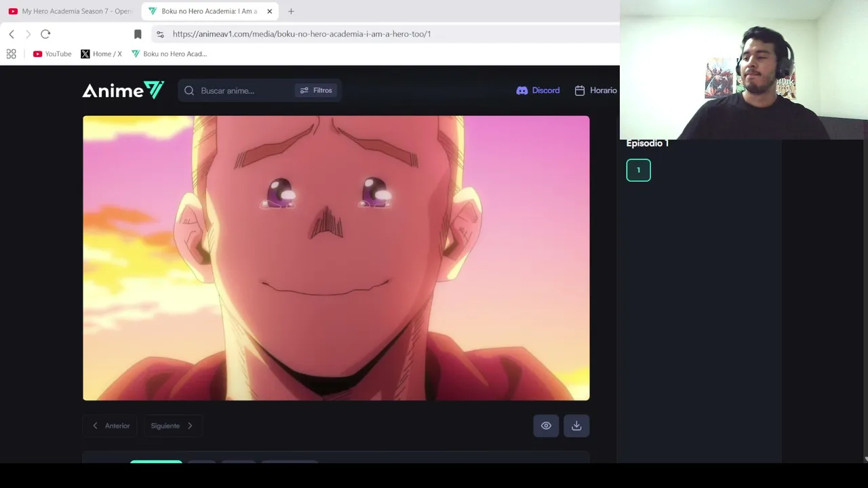
Task: Go to the Anime site logo homepage
Action: coord(123,90)
